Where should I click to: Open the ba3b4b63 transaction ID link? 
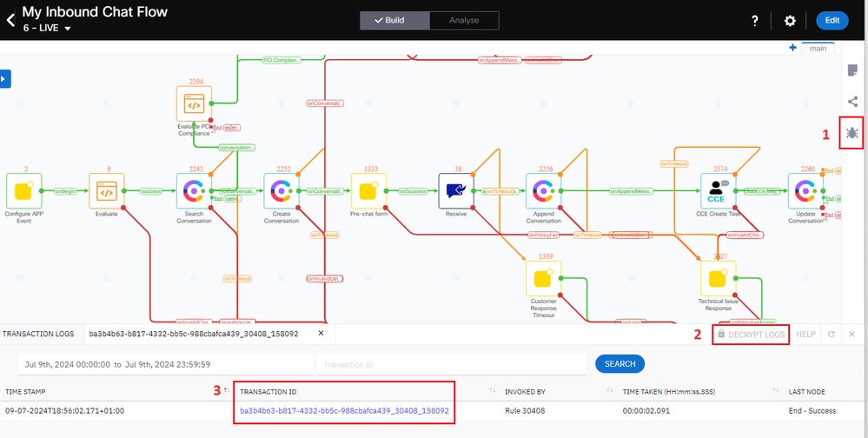(344, 411)
